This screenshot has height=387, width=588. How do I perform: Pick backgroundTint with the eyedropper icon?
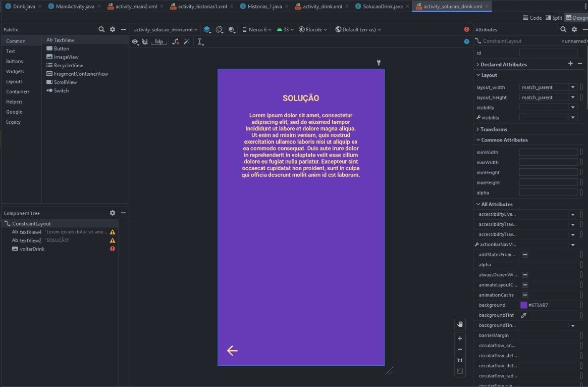(524, 315)
